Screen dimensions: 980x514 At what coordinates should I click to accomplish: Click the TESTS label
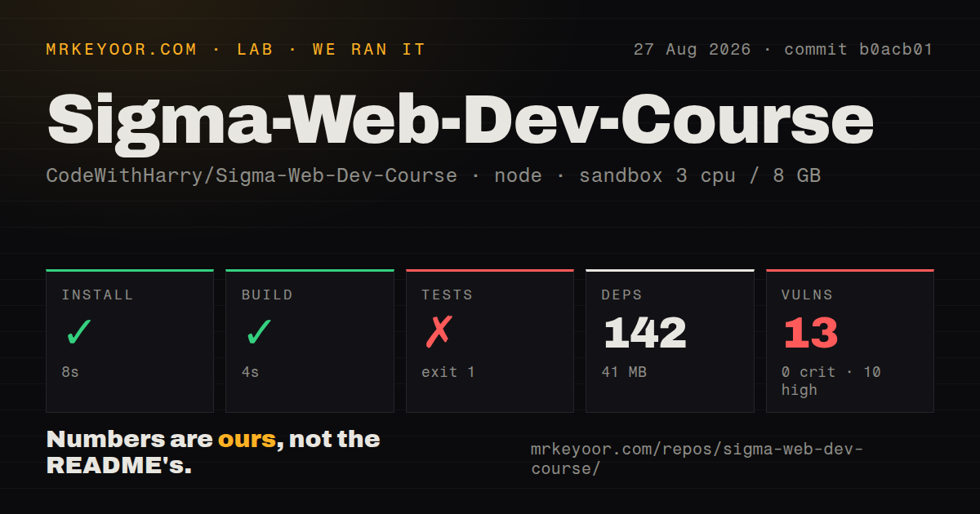[448, 295]
